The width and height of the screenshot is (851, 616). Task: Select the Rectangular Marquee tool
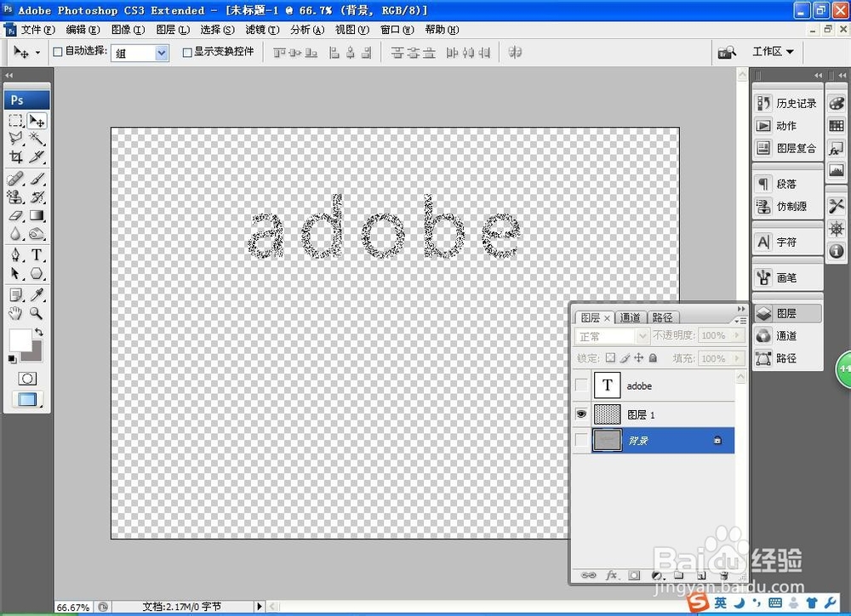coord(15,120)
